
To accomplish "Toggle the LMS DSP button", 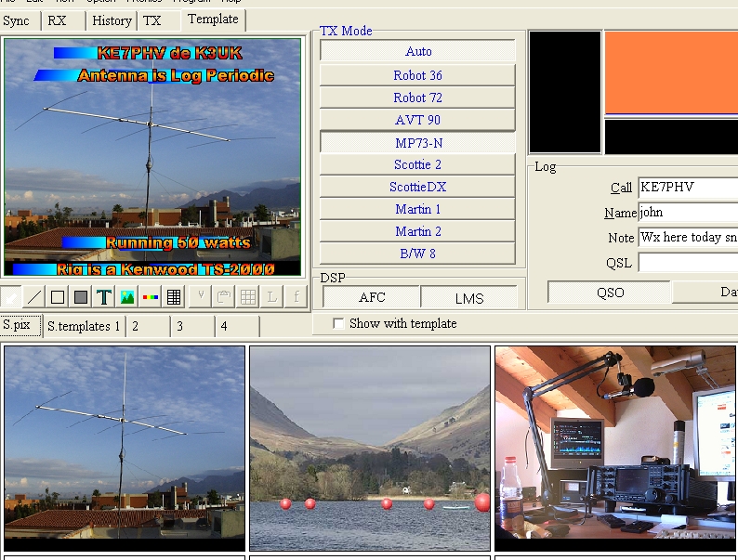I will [469, 298].
